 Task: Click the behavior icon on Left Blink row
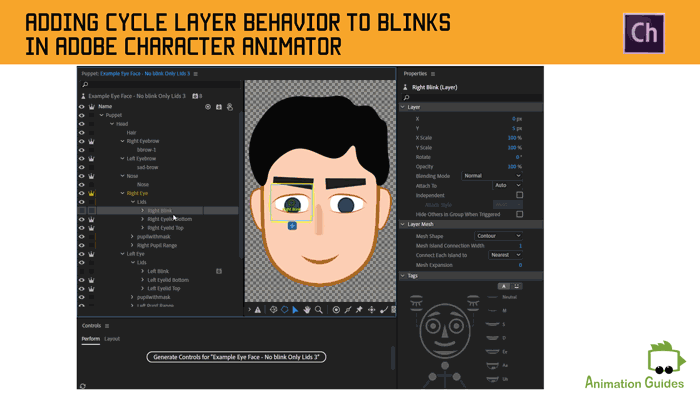pos(219,271)
